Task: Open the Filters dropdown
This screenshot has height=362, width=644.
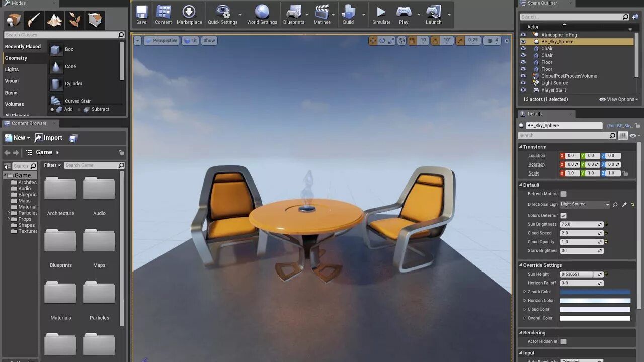Action: coord(52,165)
